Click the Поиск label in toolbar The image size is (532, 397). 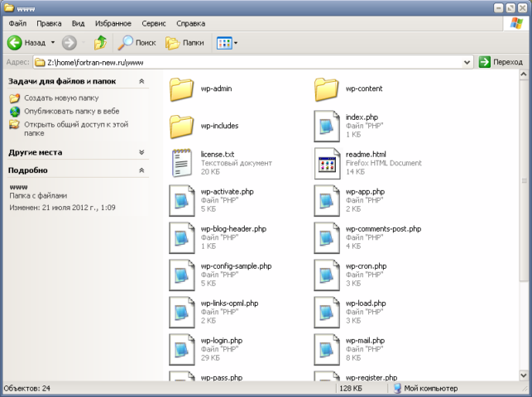tap(146, 43)
